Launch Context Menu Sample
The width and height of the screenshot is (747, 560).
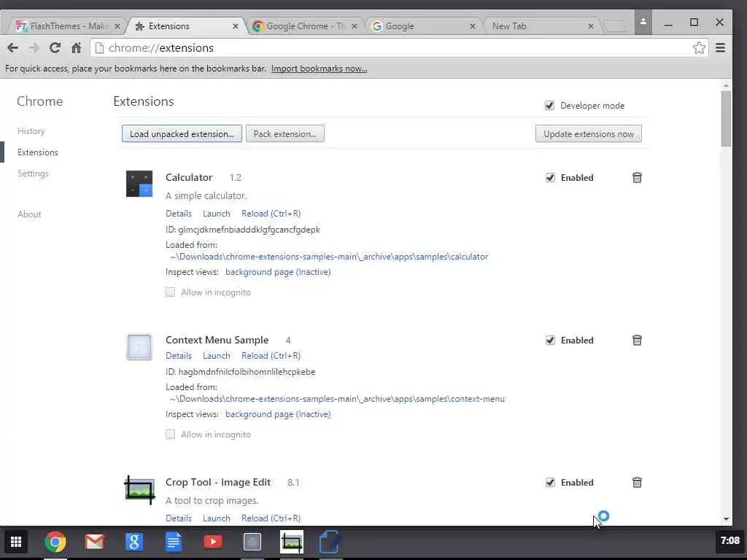point(216,356)
